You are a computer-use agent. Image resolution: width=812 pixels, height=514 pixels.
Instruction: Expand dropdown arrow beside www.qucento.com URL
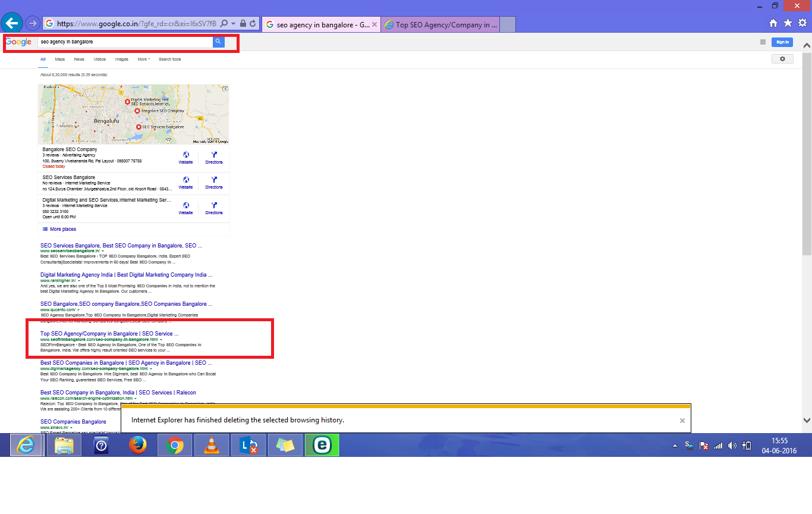(x=78, y=309)
